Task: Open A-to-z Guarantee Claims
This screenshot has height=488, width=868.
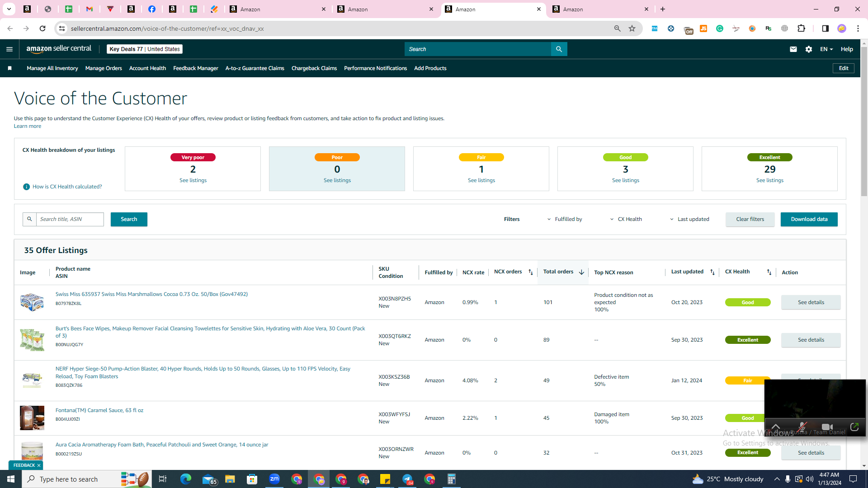Action: click(x=255, y=68)
